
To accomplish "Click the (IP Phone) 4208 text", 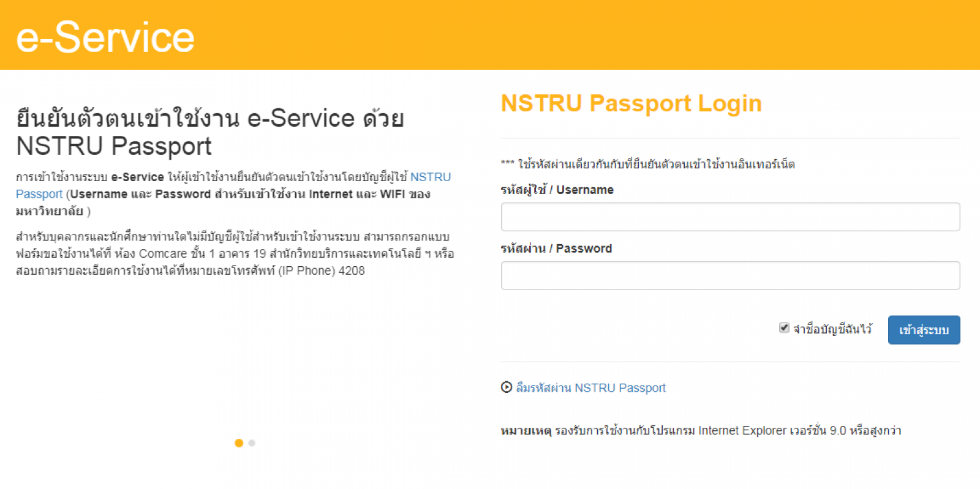I will tap(322, 271).
